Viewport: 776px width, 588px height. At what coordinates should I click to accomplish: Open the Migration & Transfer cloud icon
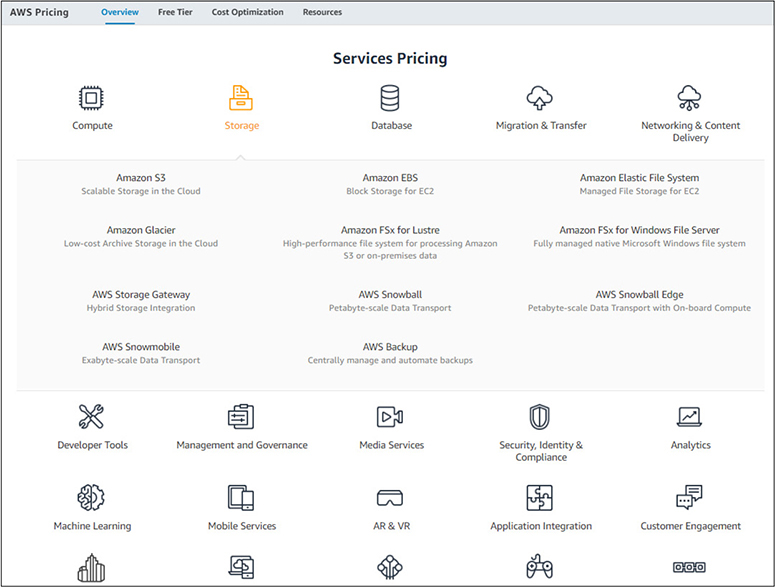(x=540, y=98)
